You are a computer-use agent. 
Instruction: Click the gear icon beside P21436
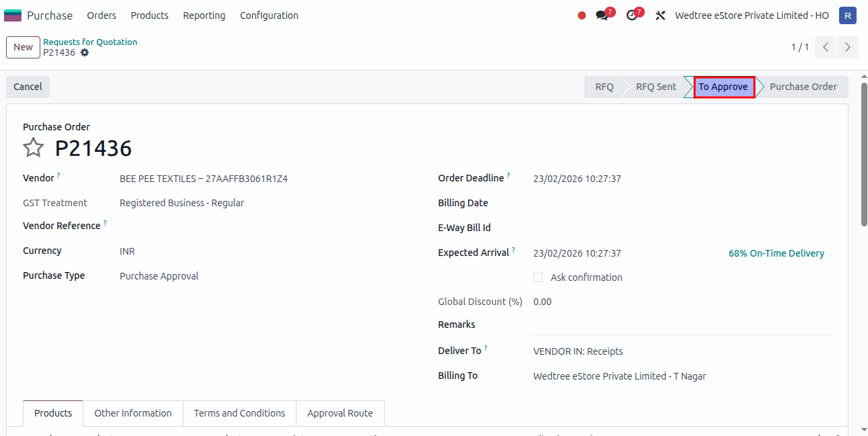[x=85, y=52]
